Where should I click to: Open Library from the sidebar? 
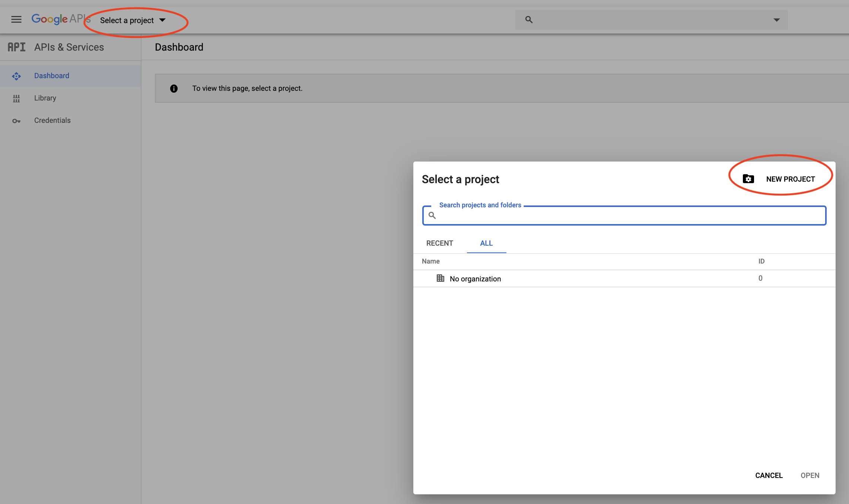click(x=45, y=98)
